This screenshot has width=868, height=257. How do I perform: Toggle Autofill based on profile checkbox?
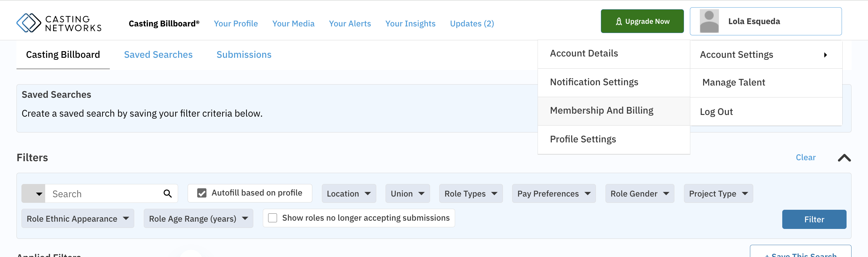click(x=202, y=193)
